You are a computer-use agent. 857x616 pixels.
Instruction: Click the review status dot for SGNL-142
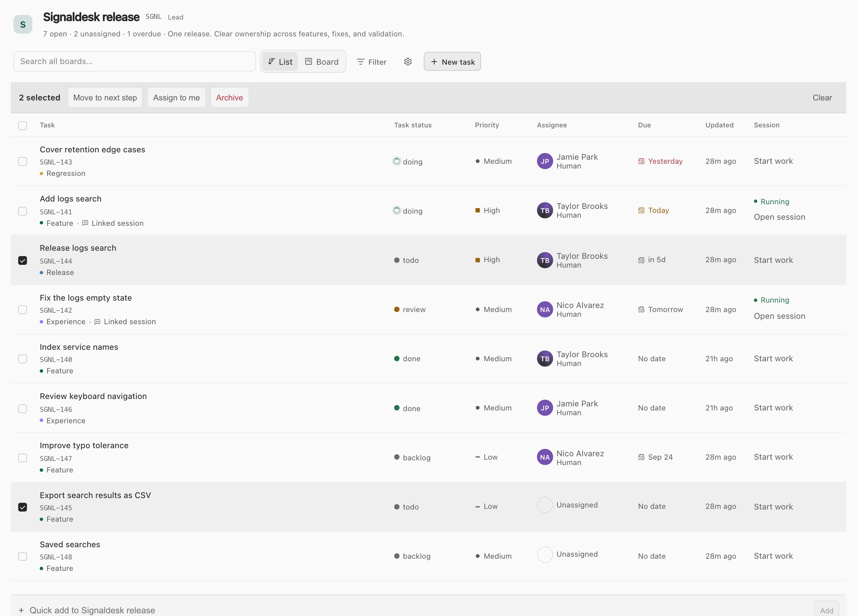point(397,309)
